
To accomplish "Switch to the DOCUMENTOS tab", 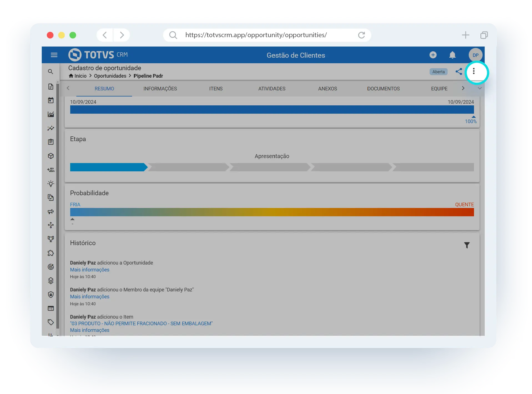I will (x=383, y=89).
